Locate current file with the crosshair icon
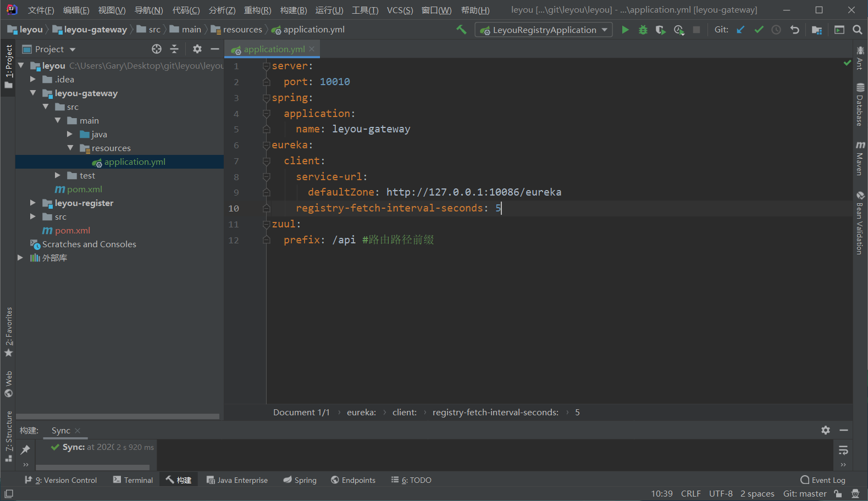Image resolution: width=868 pixels, height=501 pixels. click(x=157, y=49)
